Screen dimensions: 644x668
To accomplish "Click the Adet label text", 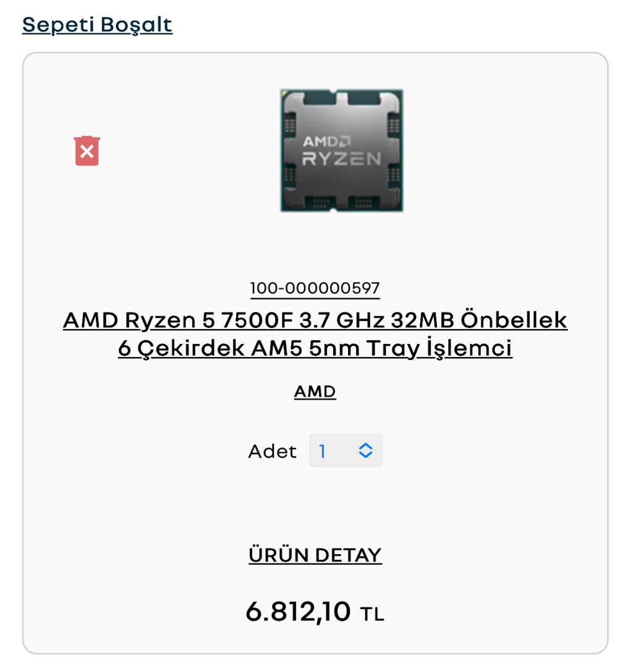I will (x=272, y=451).
